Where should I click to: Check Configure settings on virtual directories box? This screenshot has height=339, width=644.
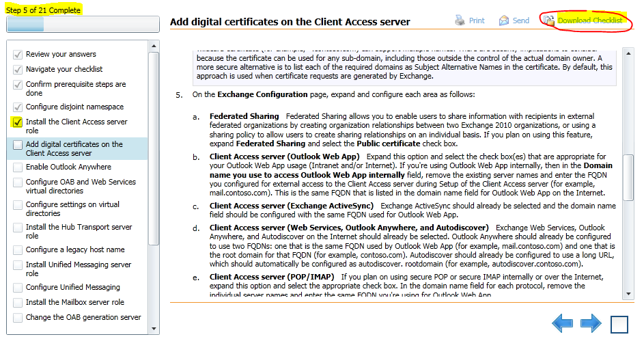pyautogui.click(x=18, y=204)
